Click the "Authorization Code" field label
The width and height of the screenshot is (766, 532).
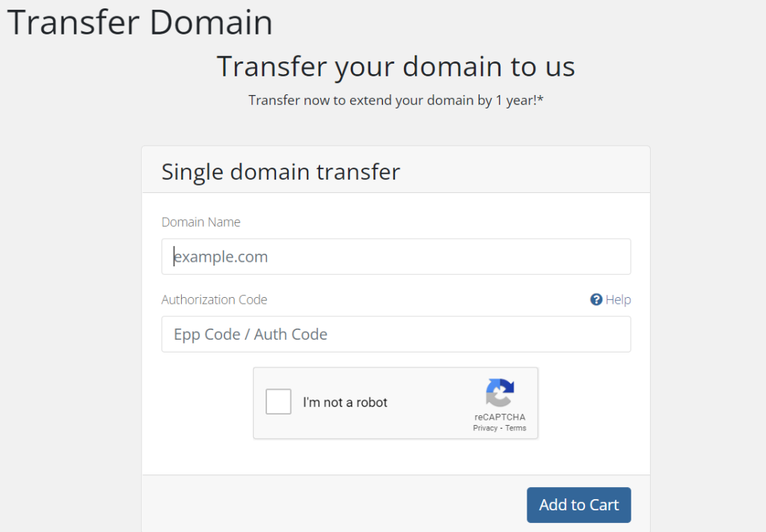[x=215, y=299]
